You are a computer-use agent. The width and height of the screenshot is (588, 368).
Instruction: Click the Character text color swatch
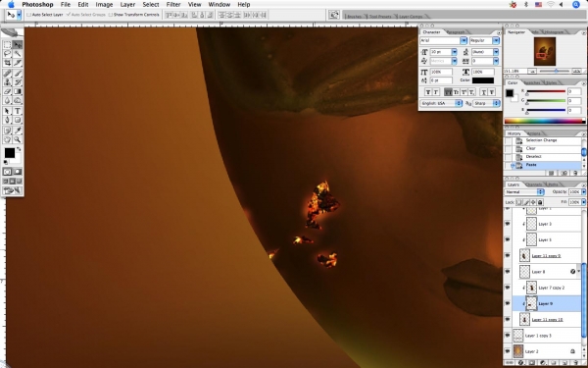point(482,80)
